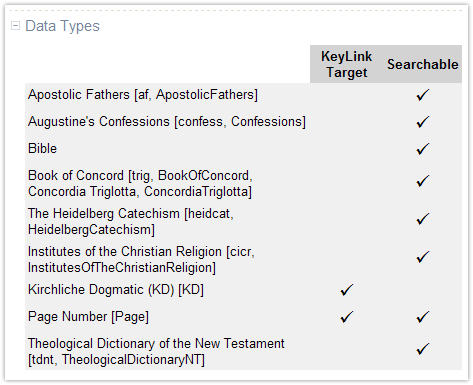Click the Searchable checkmark for Bible
473x385 pixels.
(423, 149)
